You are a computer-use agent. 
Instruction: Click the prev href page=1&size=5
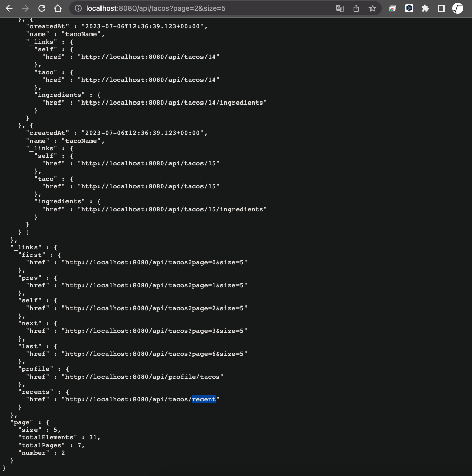point(154,285)
